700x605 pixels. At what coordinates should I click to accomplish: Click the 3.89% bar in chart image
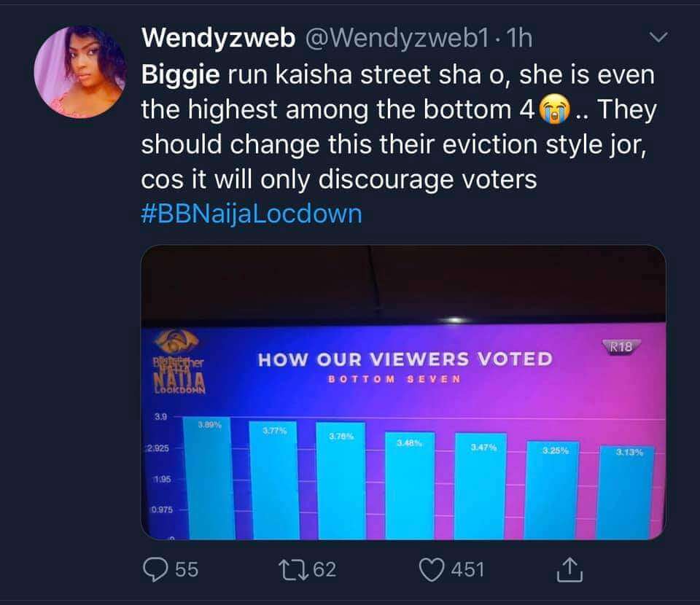point(209,478)
